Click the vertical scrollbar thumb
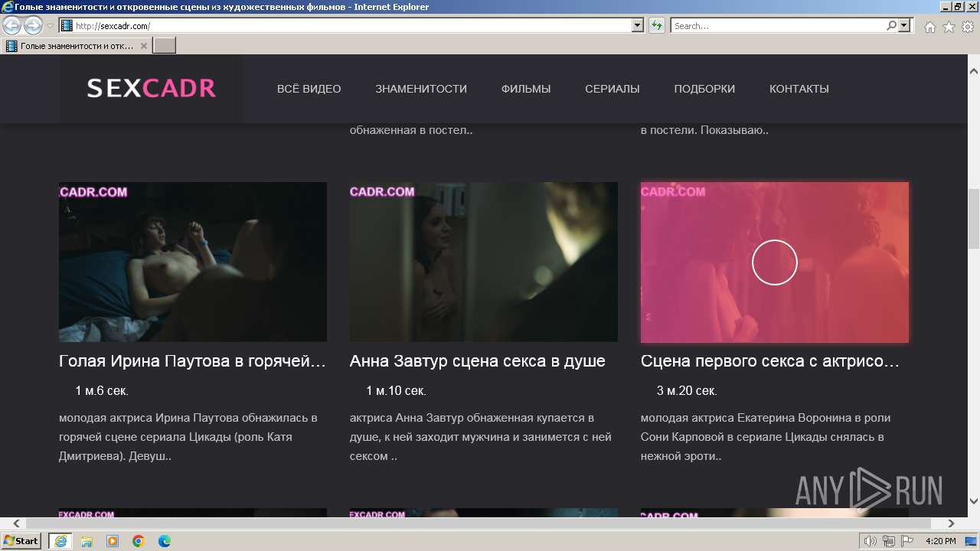 [x=974, y=218]
